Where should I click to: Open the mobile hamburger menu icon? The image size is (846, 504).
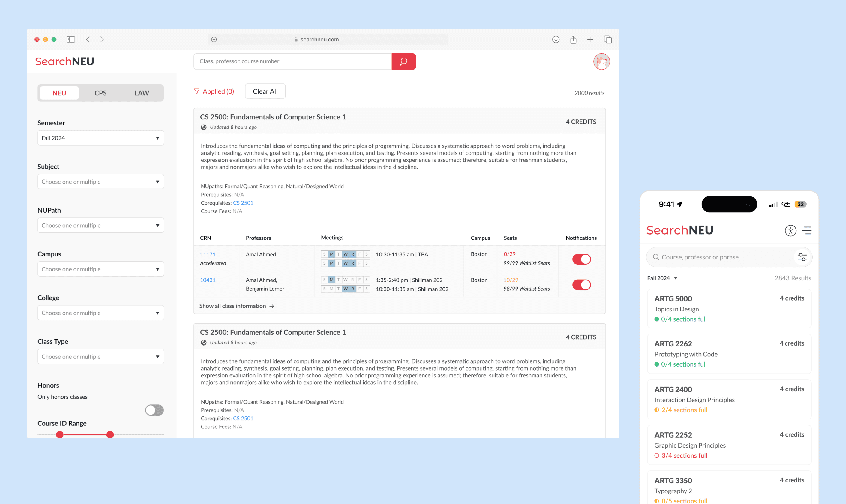point(807,231)
